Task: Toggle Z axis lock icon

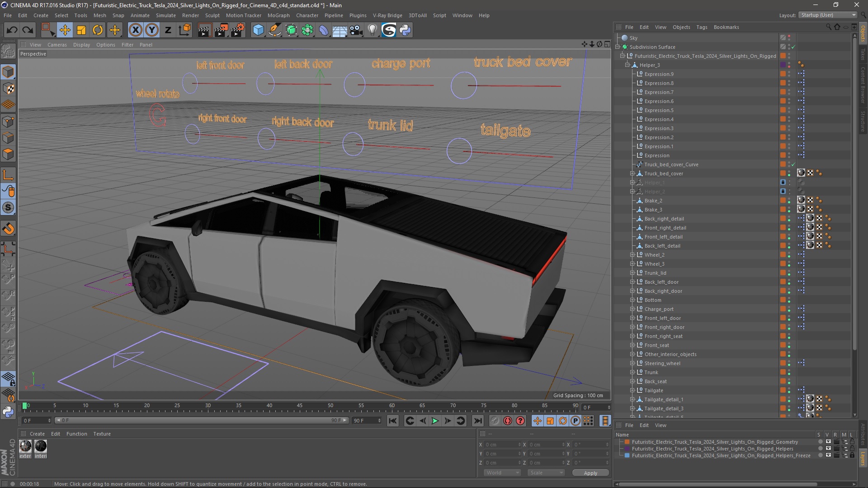Action: click(x=168, y=30)
